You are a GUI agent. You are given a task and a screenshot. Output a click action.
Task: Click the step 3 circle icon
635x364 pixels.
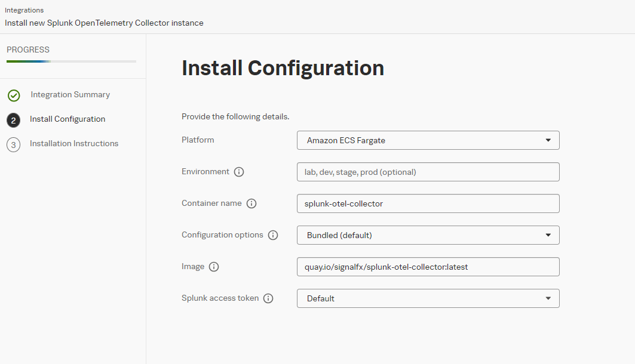(13, 145)
